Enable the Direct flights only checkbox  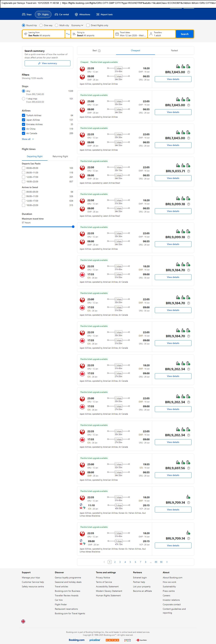[x=88, y=25]
